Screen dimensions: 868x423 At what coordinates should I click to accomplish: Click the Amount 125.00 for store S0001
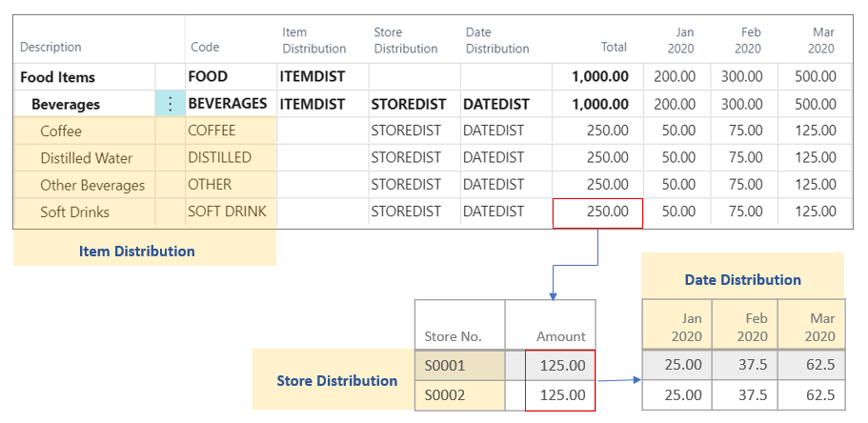pyautogui.click(x=560, y=364)
